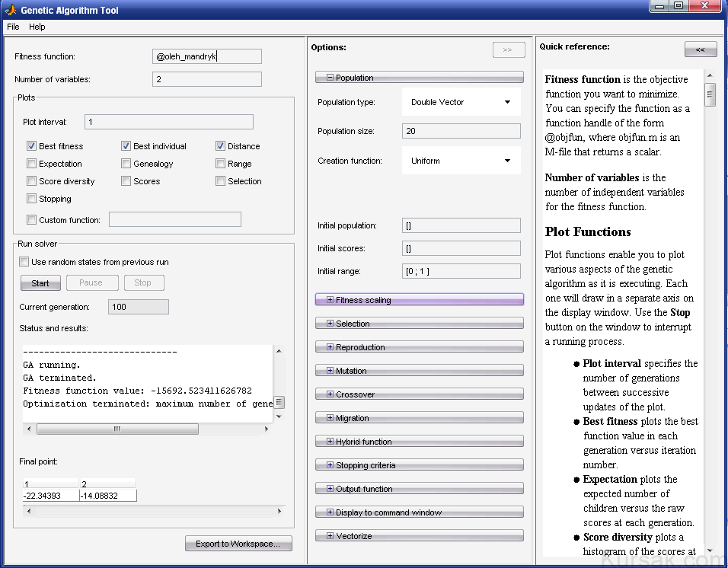Screen dimensions: 728x568
Task: Click the Fitness function input field
Action: tap(207, 56)
